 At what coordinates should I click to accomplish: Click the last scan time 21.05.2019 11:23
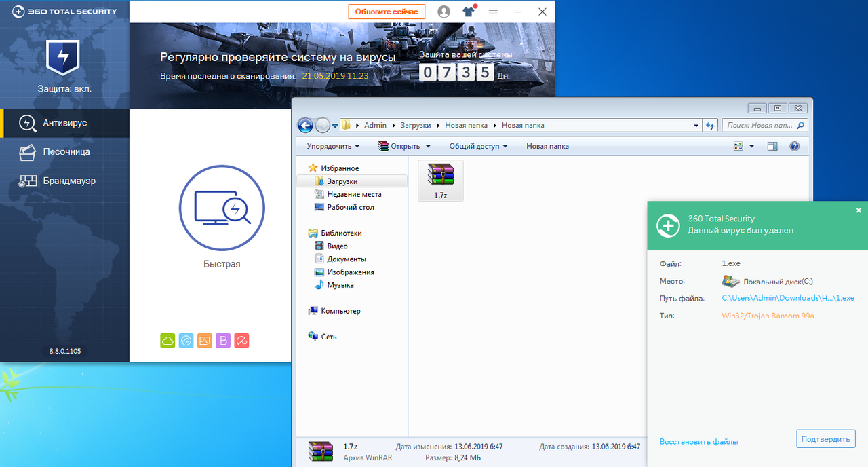[x=335, y=76]
